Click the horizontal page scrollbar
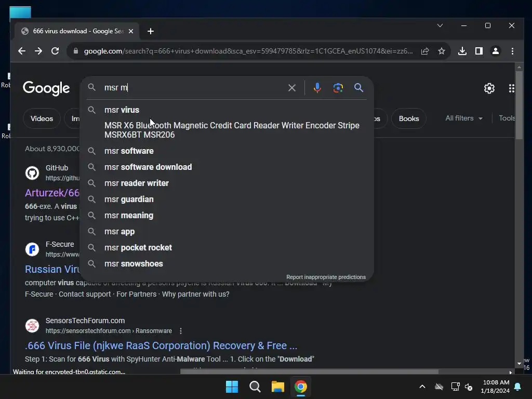532x399 pixels. (x=309, y=372)
